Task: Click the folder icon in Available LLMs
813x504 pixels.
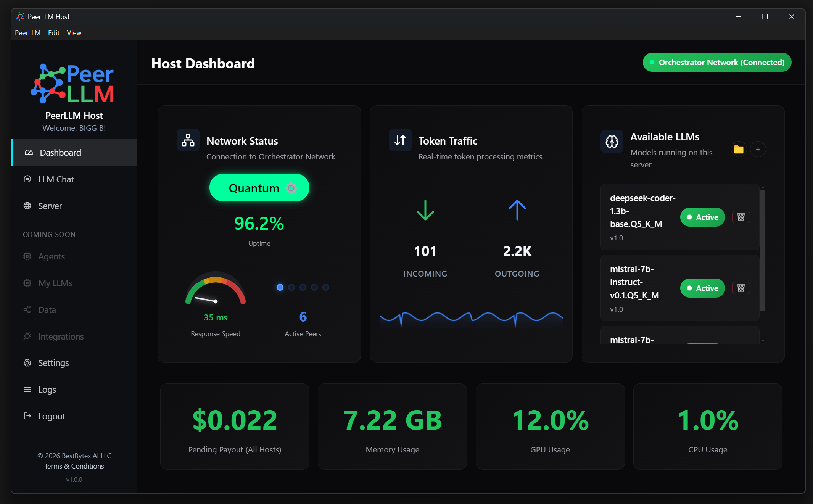Action: click(x=739, y=149)
